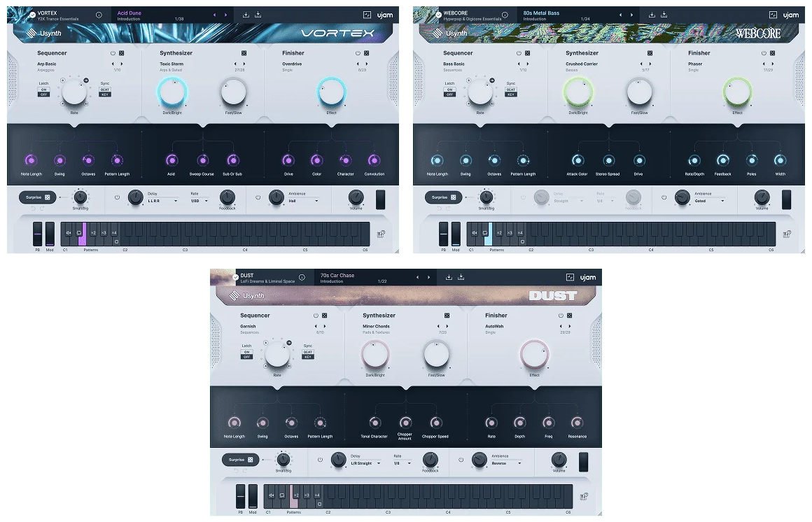Image resolution: width=812 pixels, height=522 pixels.
Task: Select the Acid Dune preset name in Vortex
Action: 129,13
